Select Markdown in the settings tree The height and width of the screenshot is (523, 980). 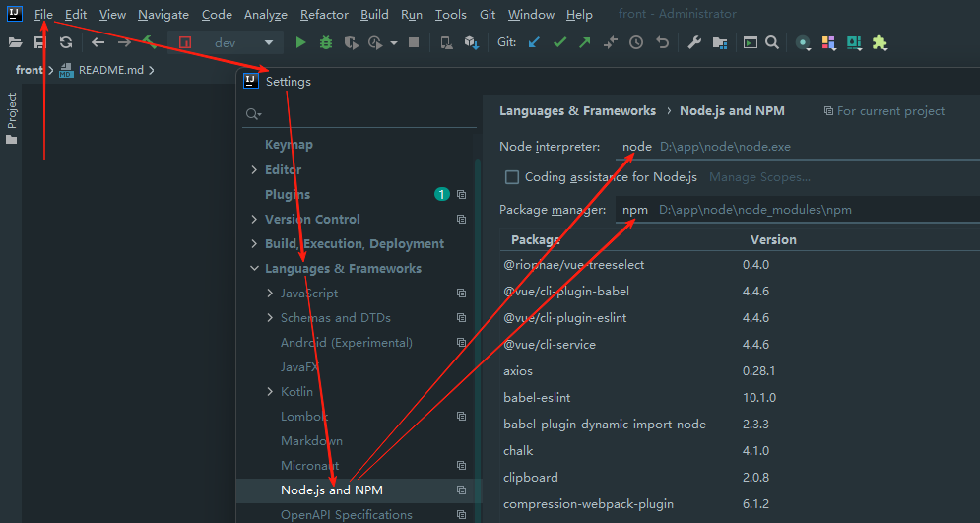(311, 440)
